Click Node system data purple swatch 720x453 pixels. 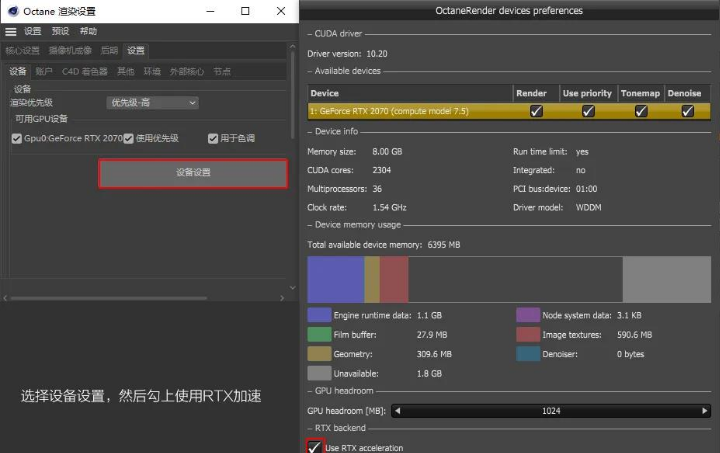coord(528,315)
